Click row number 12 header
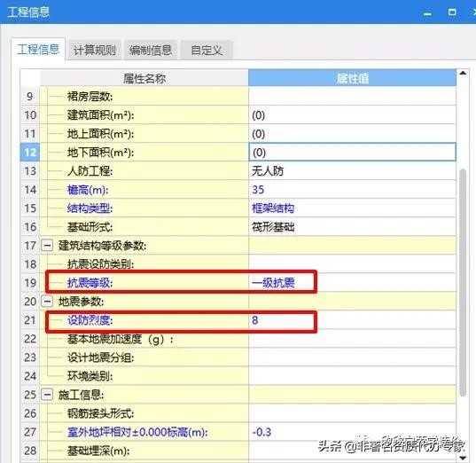476x463 pixels. pyautogui.click(x=30, y=153)
